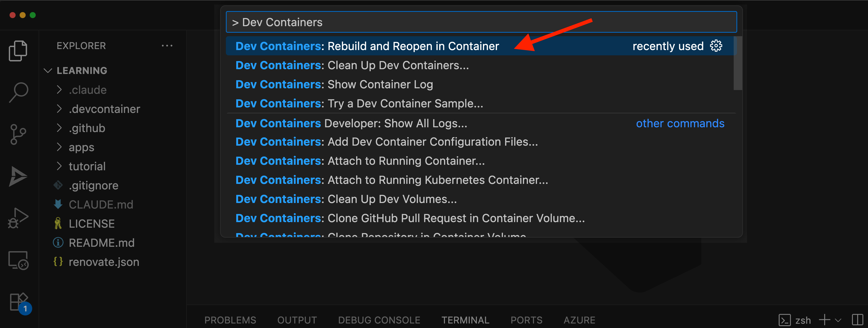868x328 pixels.
Task: Create a new terminal with the plus icon
Action: pos(824,320)
